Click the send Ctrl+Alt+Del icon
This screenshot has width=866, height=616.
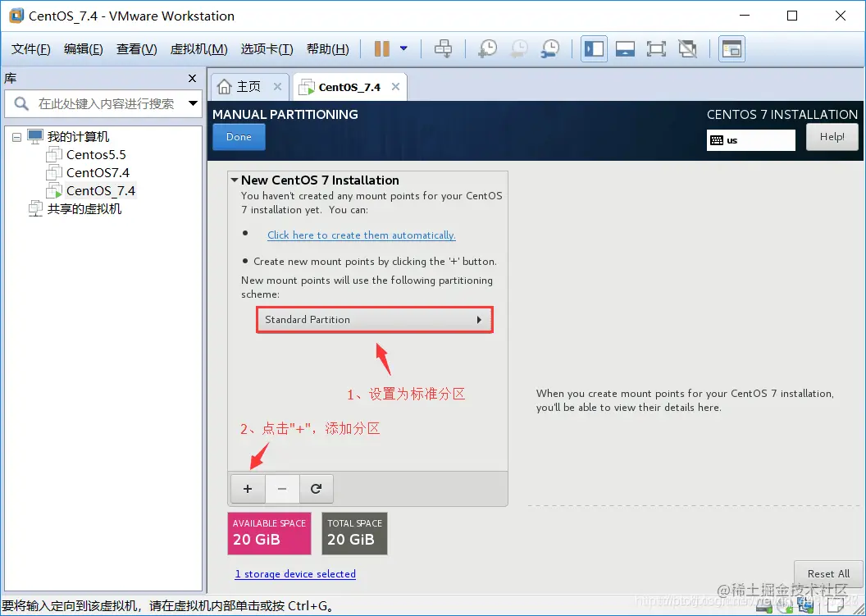[x=443, y=48]
